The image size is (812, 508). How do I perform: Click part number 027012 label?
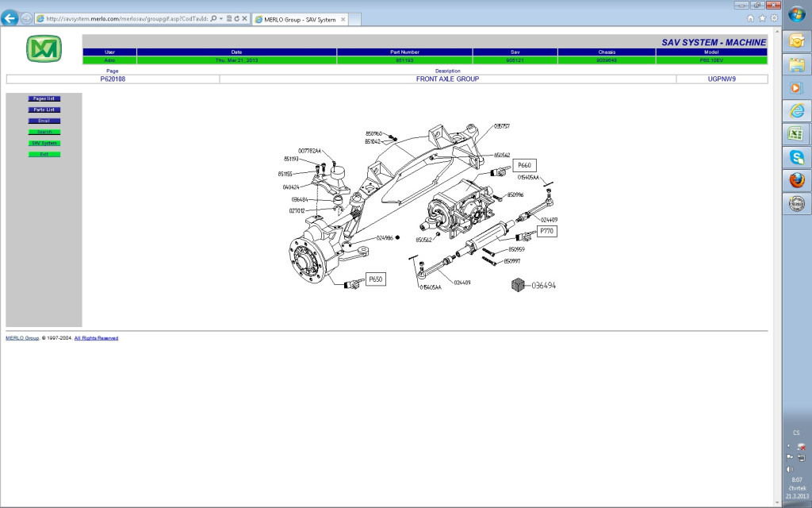(x=297, y=211)
